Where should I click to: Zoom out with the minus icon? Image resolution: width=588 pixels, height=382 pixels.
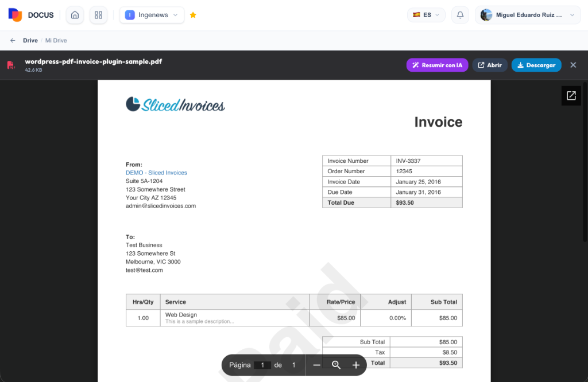pos(316,365)
